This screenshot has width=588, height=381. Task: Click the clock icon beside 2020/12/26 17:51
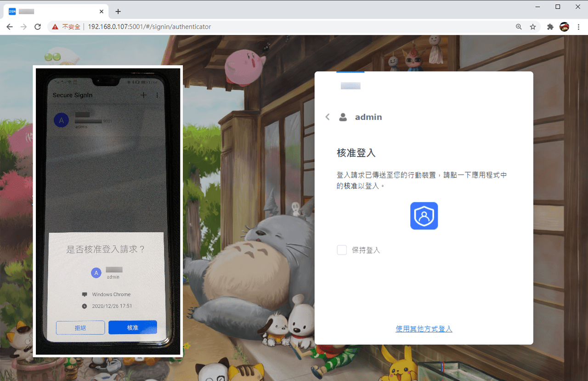pyautogui.click(x=85, y=306)
